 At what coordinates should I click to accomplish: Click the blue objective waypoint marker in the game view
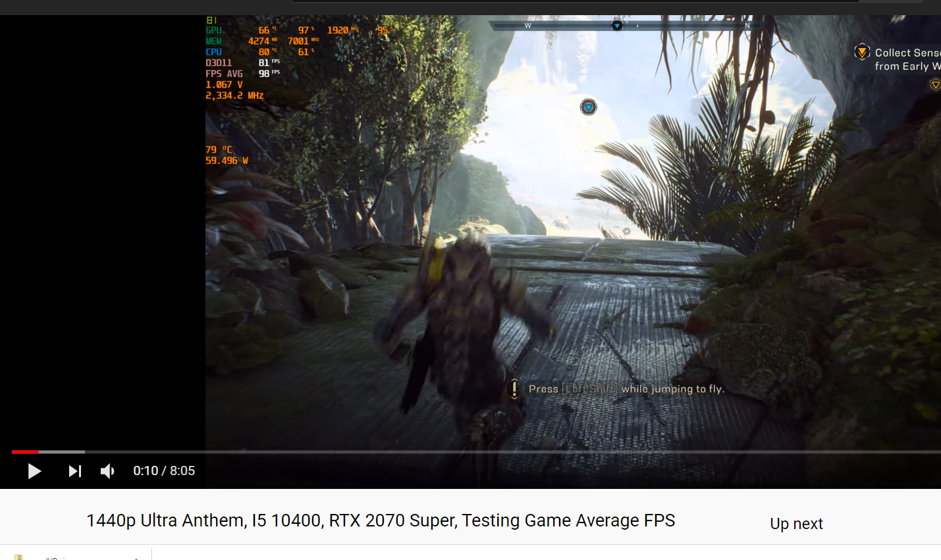tap(588, 107)
